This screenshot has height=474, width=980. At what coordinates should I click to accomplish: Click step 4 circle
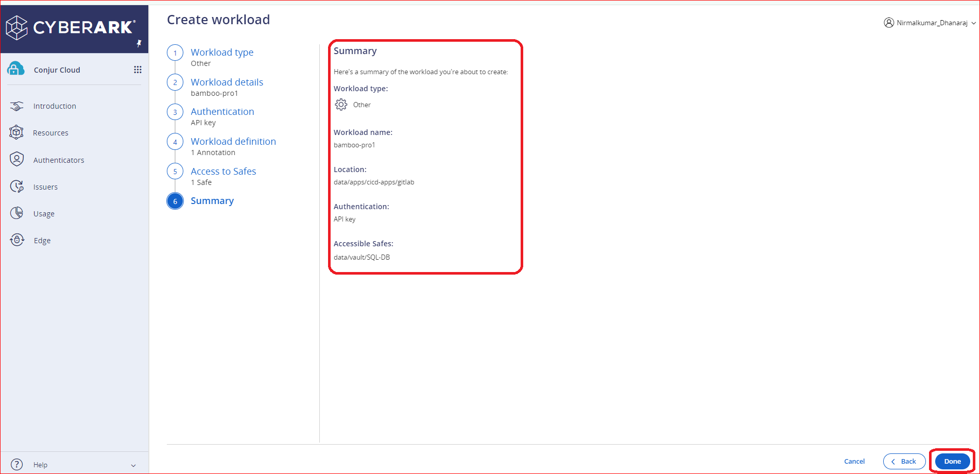click(x=175, y=142)
